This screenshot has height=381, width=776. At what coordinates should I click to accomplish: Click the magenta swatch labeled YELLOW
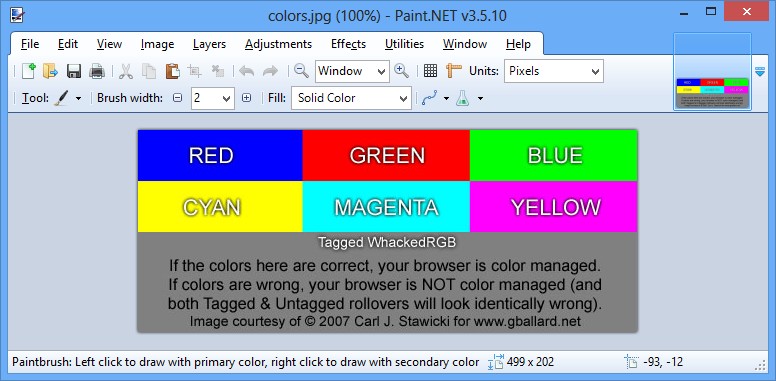click(553, 207)
